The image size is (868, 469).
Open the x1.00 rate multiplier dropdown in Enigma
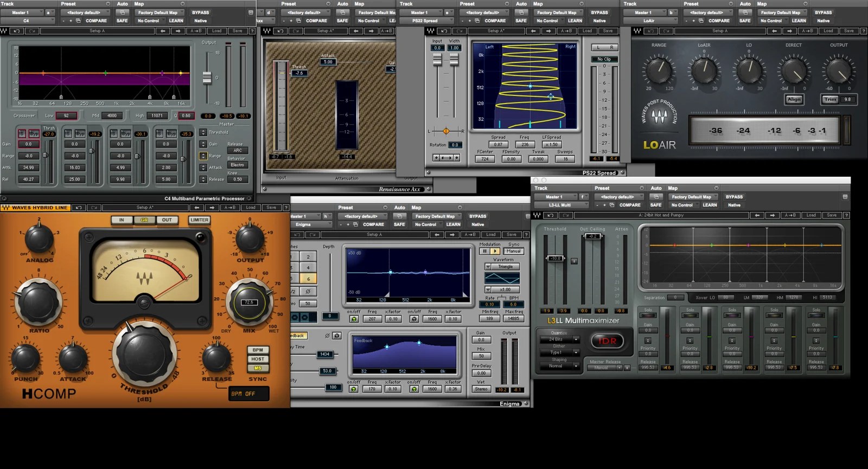[x=502, y=290]
